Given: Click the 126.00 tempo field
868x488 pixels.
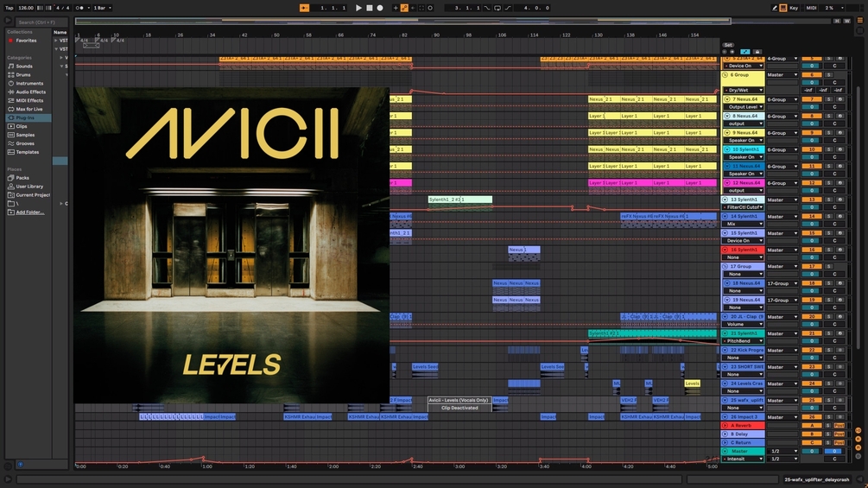Looking at the screenshot, I should [25, 8].
